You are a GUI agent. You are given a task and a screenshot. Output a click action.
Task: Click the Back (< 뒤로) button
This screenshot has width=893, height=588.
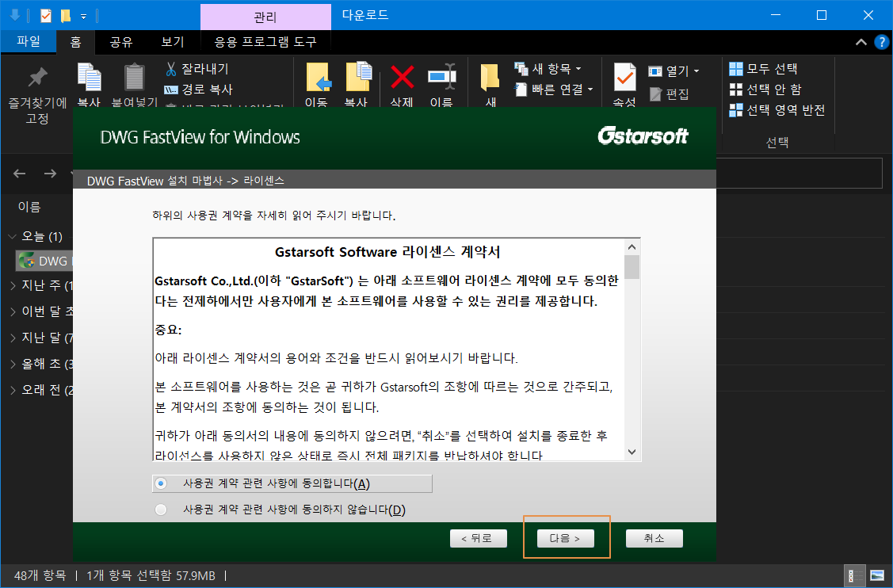click(x=479, y=538)
